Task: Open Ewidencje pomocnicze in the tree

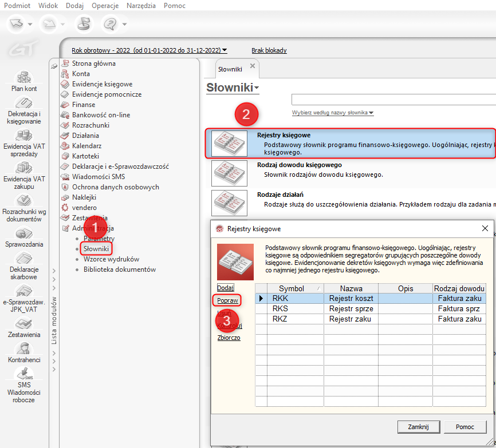Action: (x=107, y=94)
